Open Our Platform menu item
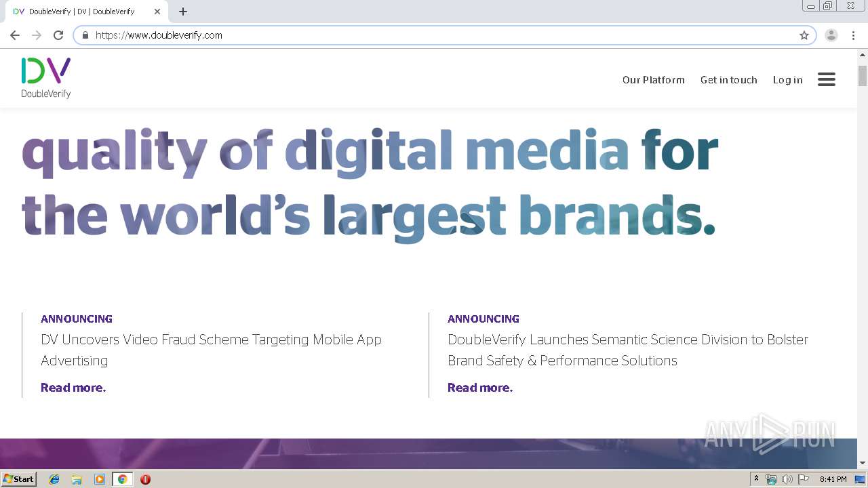The image size is (868, 488). point(654,80)
